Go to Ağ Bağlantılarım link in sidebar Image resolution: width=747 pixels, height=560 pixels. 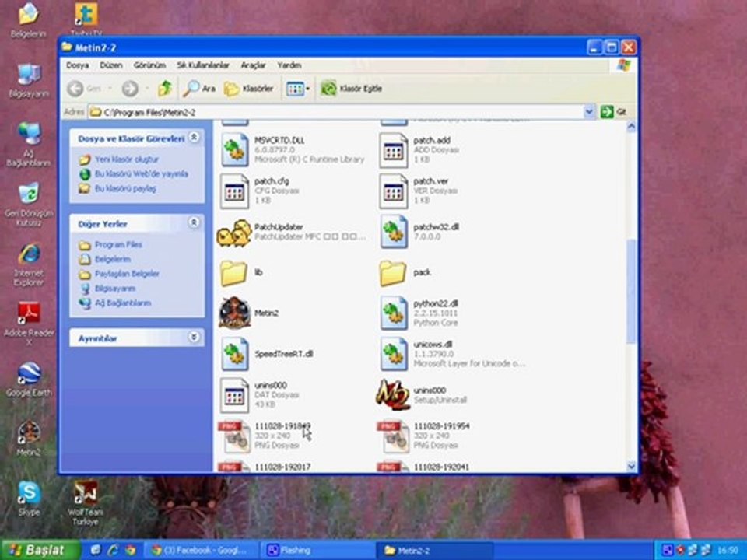(x=123, y=303)
